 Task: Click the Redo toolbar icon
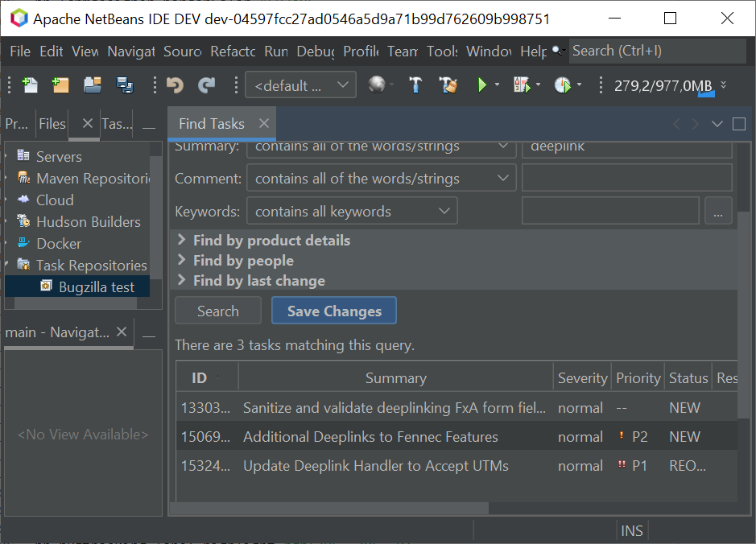tap(206, 85)
